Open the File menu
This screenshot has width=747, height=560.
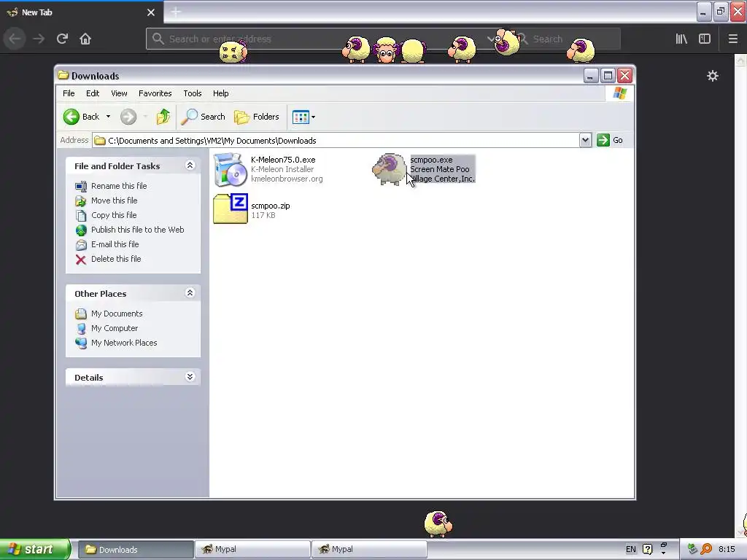(69, 93)
